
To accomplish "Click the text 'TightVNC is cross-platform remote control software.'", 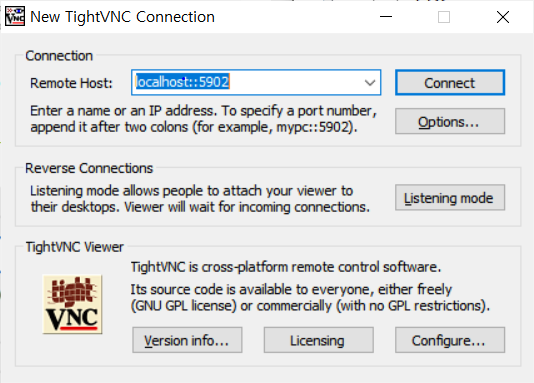I will pyautogui.click(x=286, y=267).
